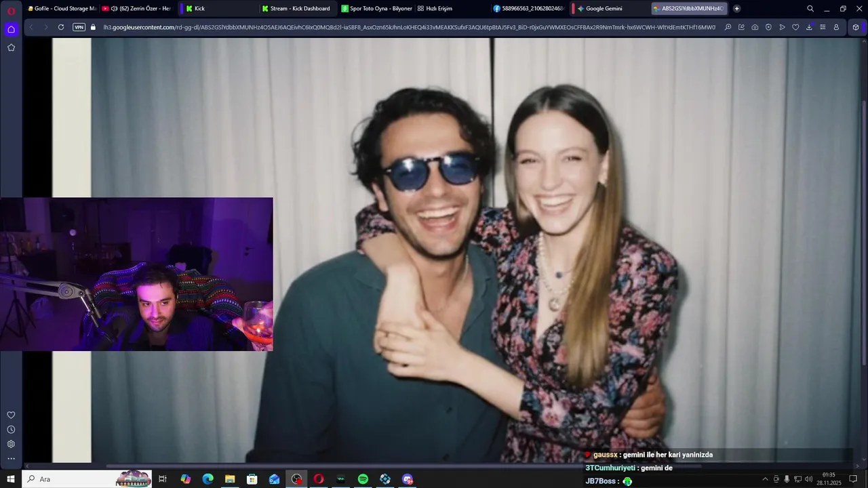The height and width of the screenshot is (488, 868).
Task: Open the volume speaker tray icon
Action: (808, 479)
